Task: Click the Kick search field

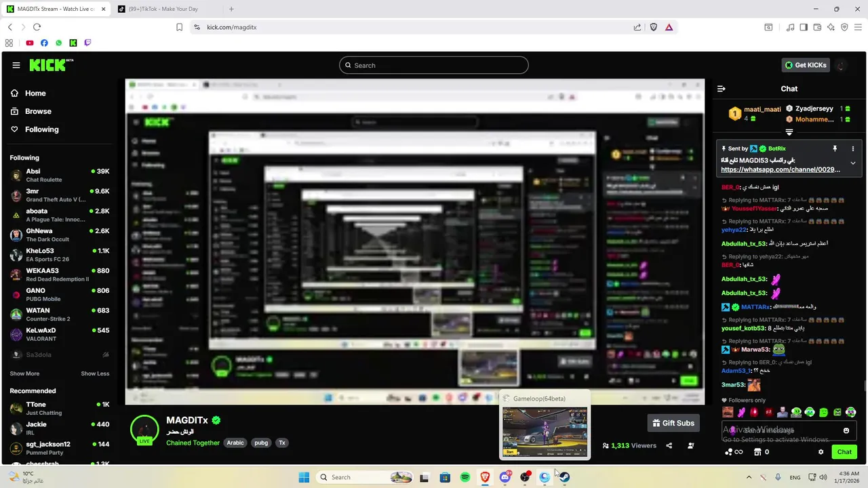Action: point(434,65)
